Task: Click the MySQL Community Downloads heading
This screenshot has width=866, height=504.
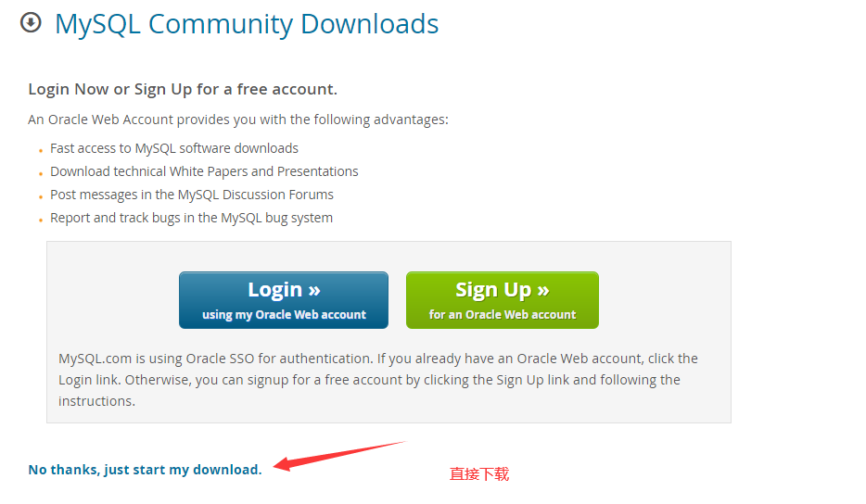Action: pos(247,24)
